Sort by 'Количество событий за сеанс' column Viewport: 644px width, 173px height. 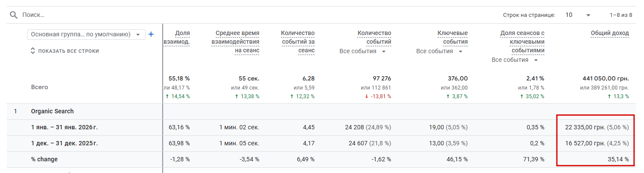pos(298,42)
